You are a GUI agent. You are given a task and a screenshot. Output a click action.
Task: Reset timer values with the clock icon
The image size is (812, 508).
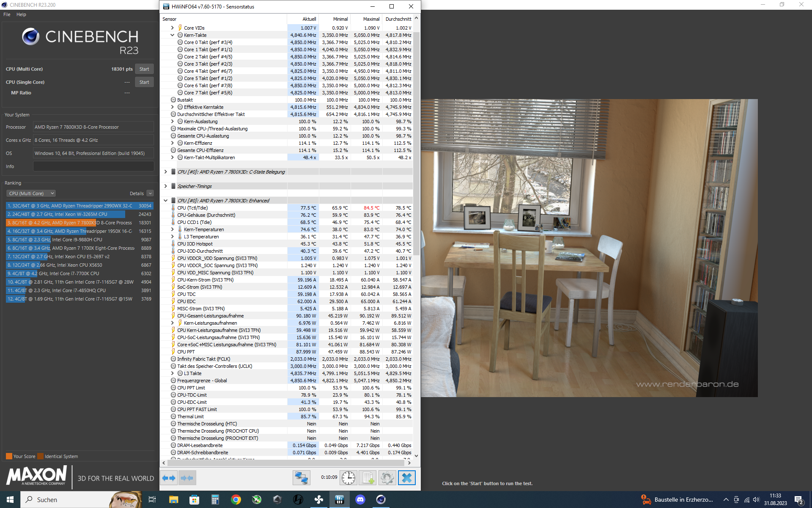click(348, 478)
